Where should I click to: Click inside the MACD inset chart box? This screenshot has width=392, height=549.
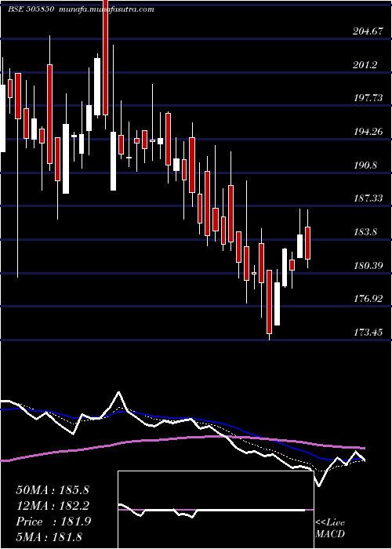(216, 510)
